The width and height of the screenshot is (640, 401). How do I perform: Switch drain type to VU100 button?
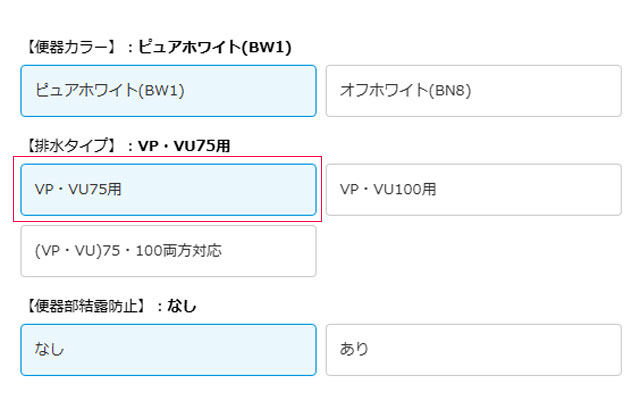473,189
